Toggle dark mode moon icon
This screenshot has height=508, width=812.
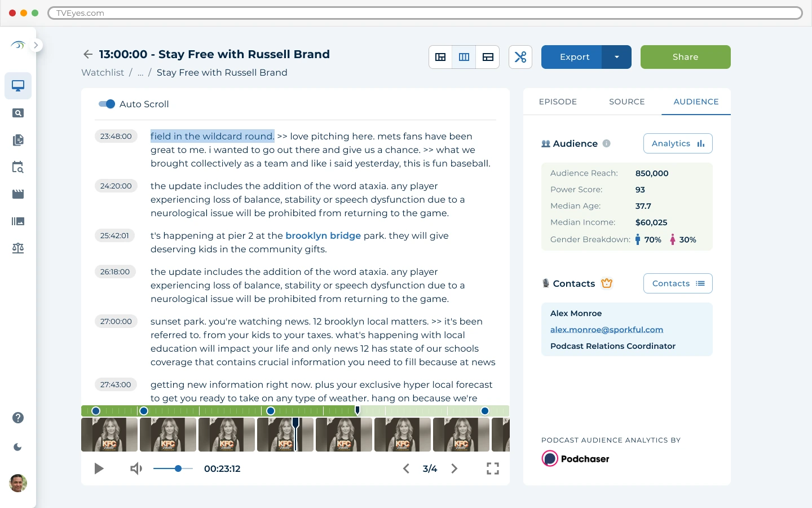pyautogui.click(x=18, y=447)
